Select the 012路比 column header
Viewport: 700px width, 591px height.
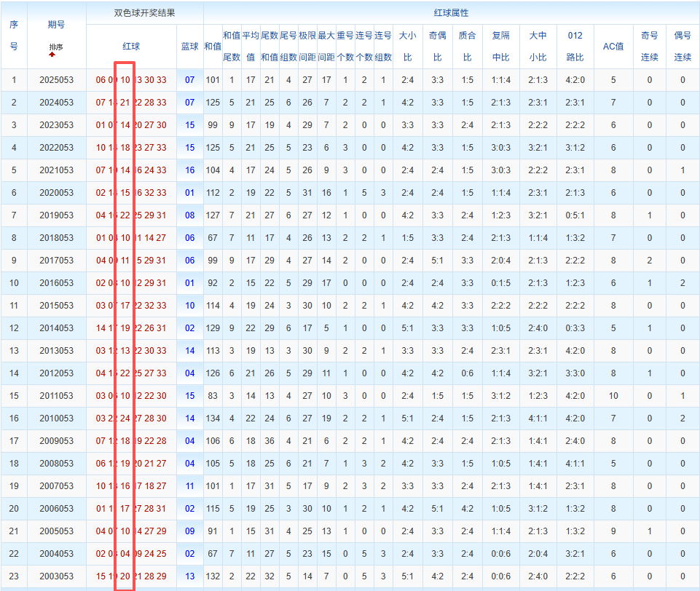pos(575,47)
